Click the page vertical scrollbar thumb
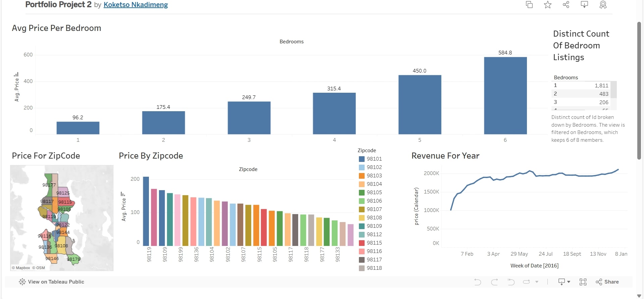Viewport: 644px width, 299px height. [x=639, y=91]
